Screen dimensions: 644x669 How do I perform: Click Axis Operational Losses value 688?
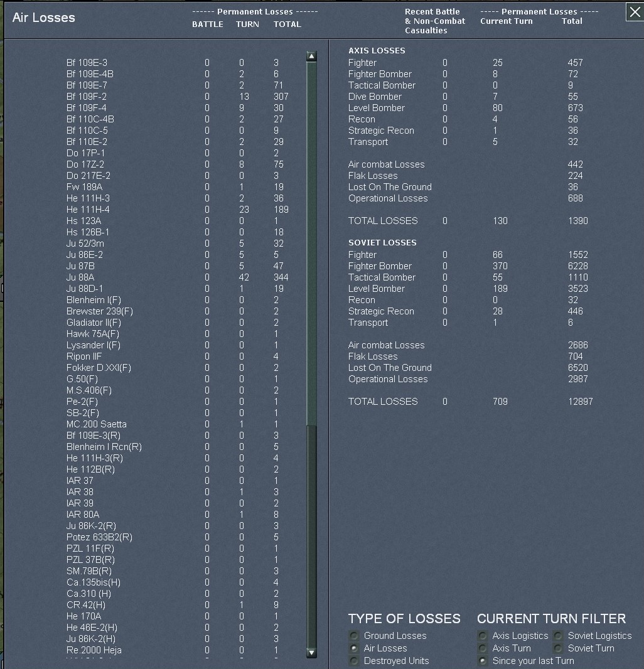[x=576, y=198]
